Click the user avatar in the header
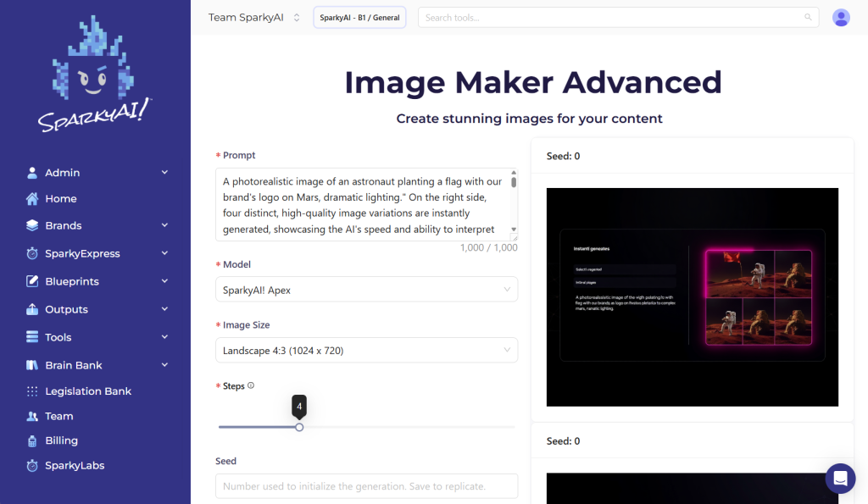 point(840,17)
